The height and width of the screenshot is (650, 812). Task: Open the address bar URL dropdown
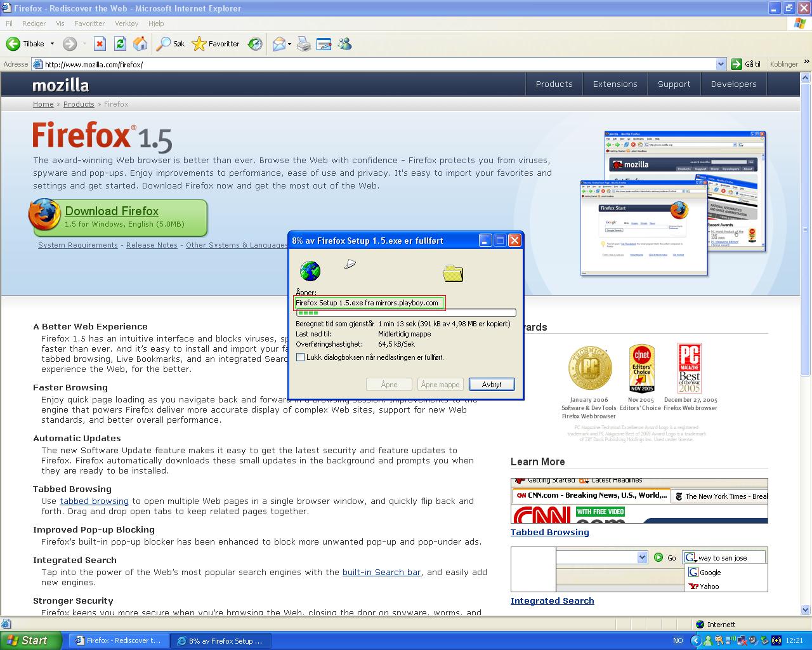[721, 64]
